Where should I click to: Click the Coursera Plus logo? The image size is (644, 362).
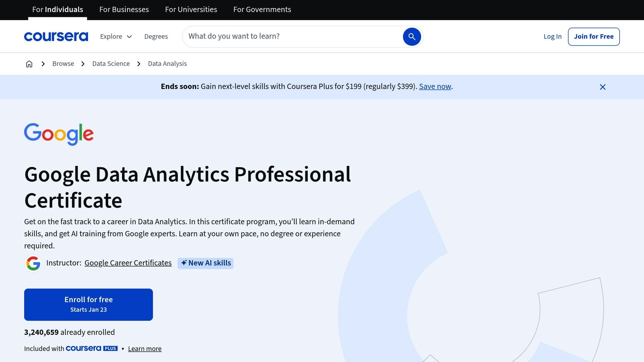tap(92, 348)
